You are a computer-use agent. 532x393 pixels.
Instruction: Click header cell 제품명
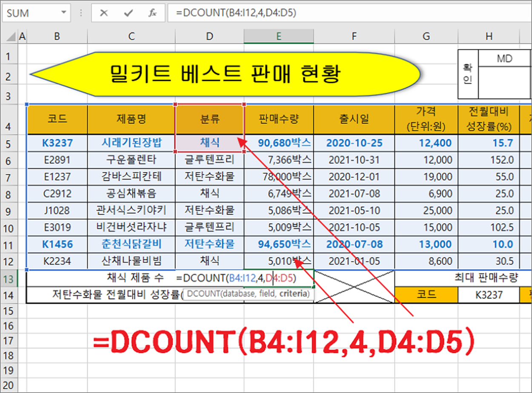tap(131, 120)
